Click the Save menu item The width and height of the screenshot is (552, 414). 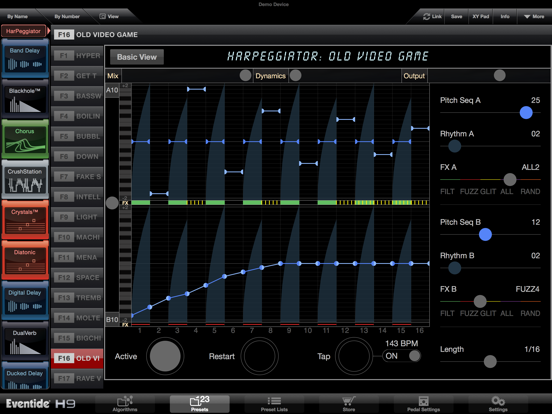point(457,17)
